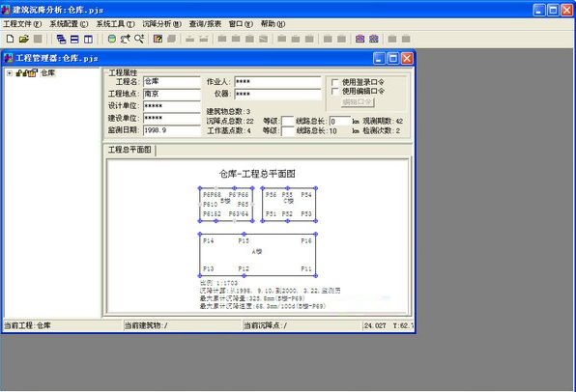Expand the 仓库 tree node
The height and width of the screenshot is (392, 576).
point(10,73)
